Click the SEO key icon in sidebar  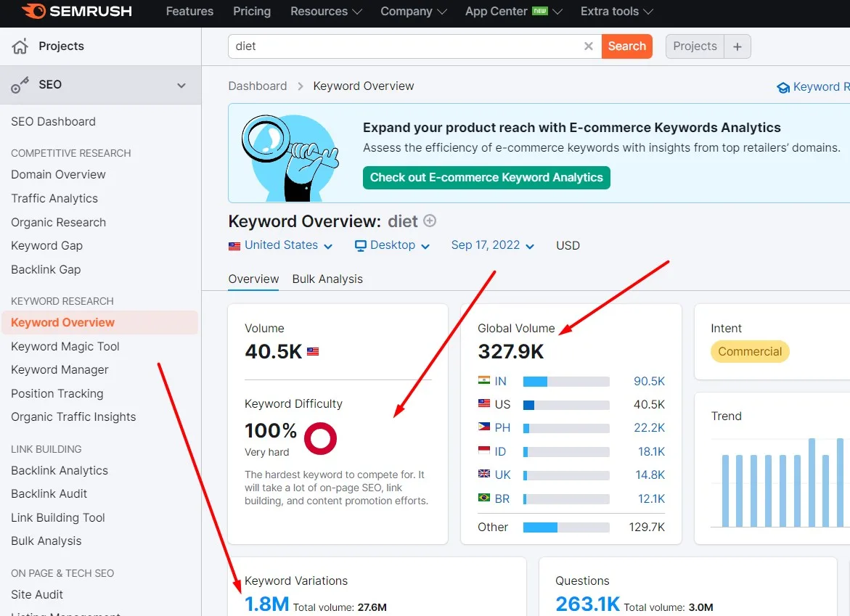(x=20, y=85)
